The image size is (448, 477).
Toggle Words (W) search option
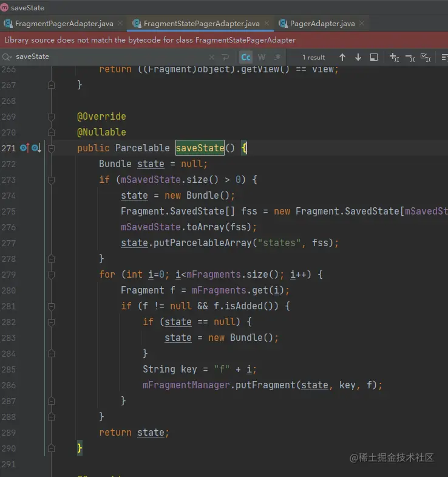coord(262,57)
